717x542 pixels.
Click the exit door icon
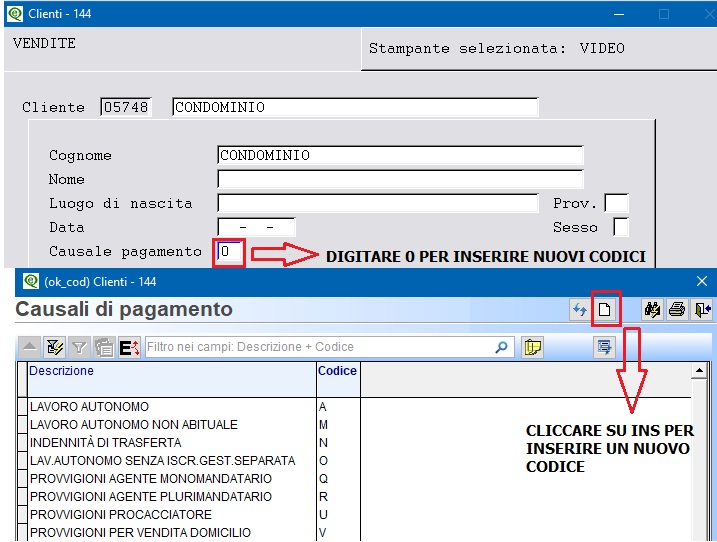point(701,310)
